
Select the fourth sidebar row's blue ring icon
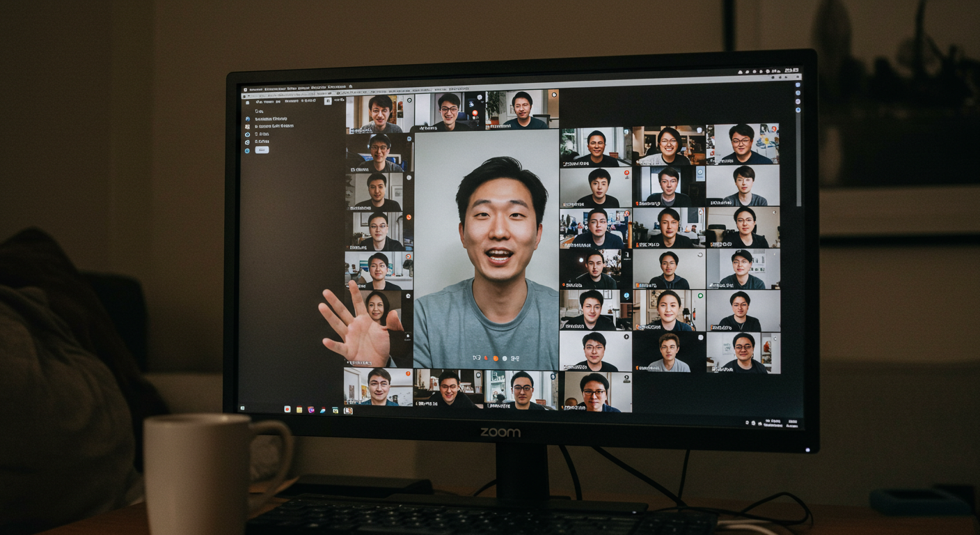coord(247,142)
